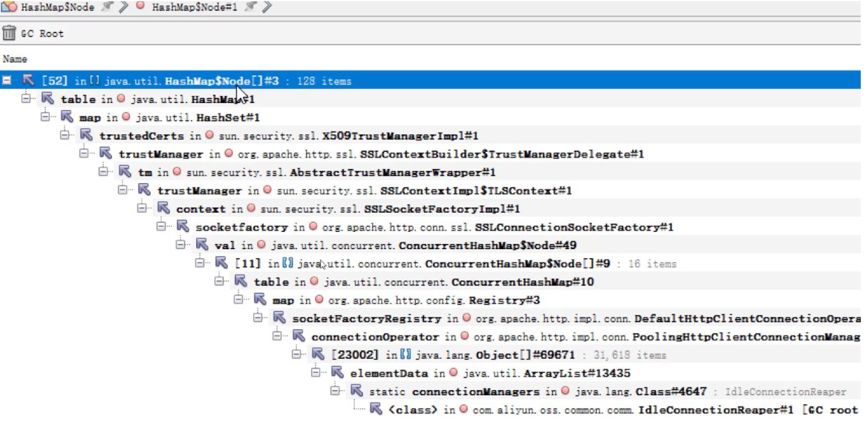868x430 pixels.
Task: Click the red icon before com.aliyun.oss IdleConnectionReaper#1
Action: [x=463, y=410]
